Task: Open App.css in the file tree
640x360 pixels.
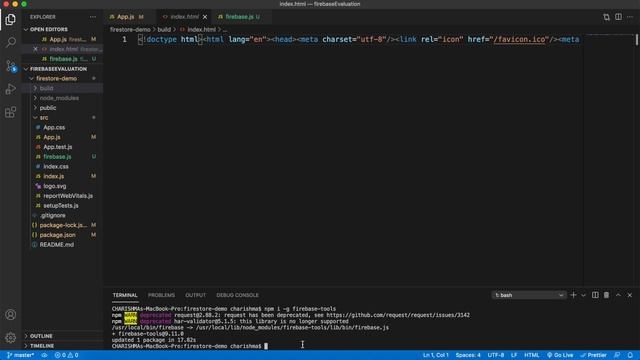Action: click(54, 127)
